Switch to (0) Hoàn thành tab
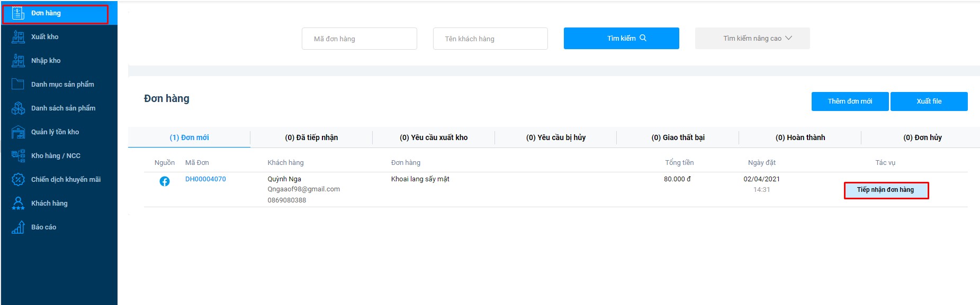Image resolution: width=980 pixels, height=305 pixels. [800, 137]
